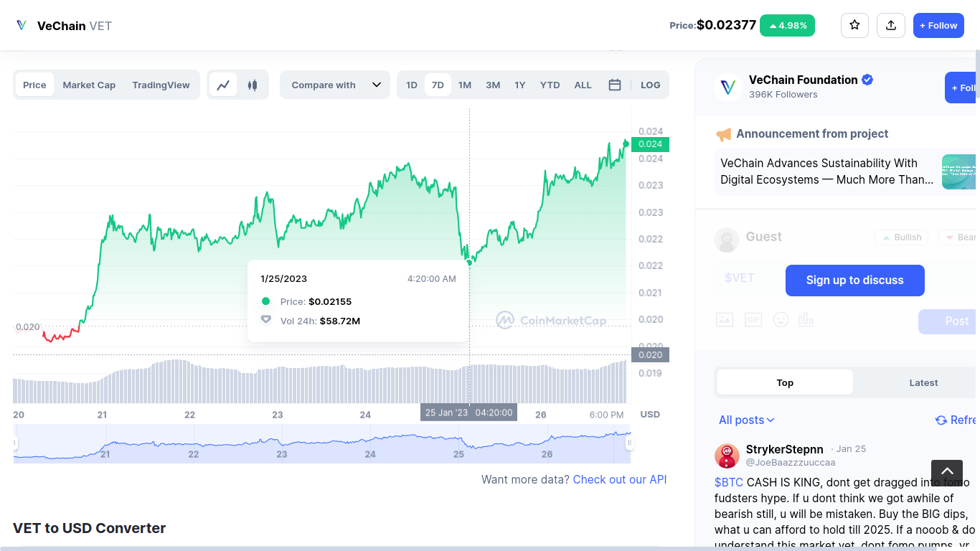
Task: Show Latest community posts tab
Action: tap(923, 382)
